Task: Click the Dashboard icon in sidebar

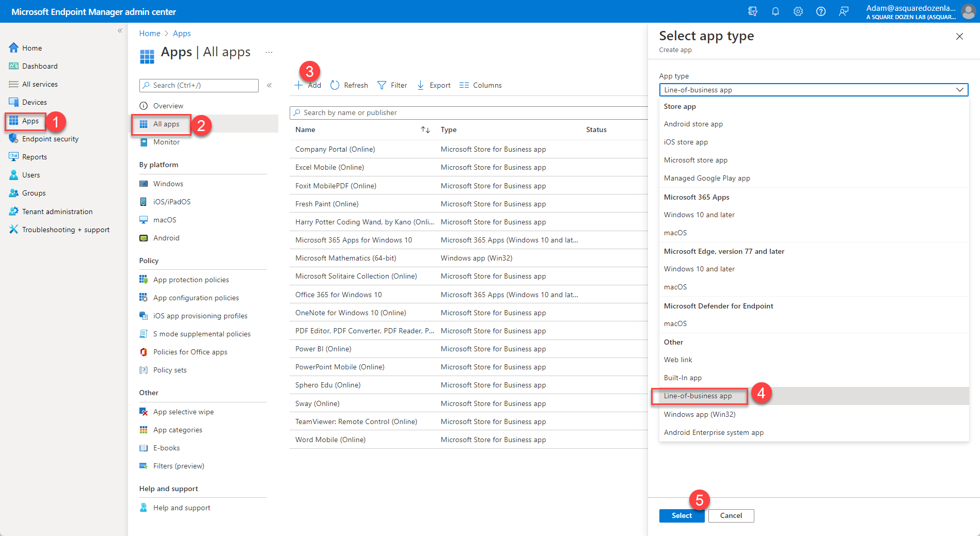Action: pyautogui.click(x=14, y=66)
